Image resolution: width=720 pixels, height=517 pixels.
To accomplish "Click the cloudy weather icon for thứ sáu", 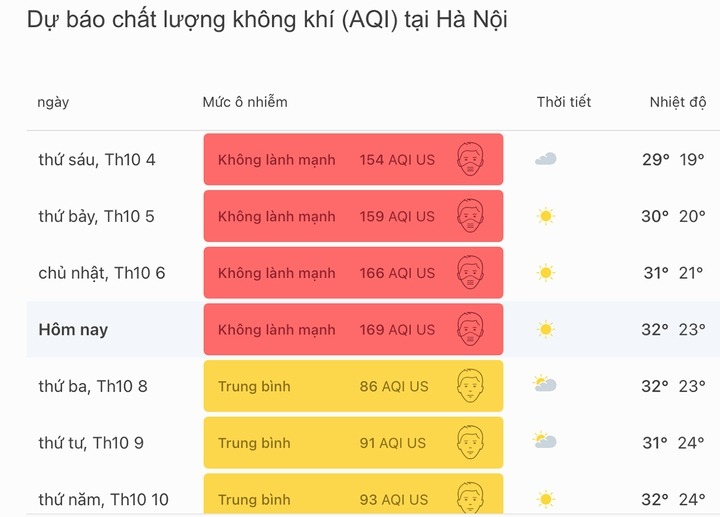I will click(x=545, y=159).
